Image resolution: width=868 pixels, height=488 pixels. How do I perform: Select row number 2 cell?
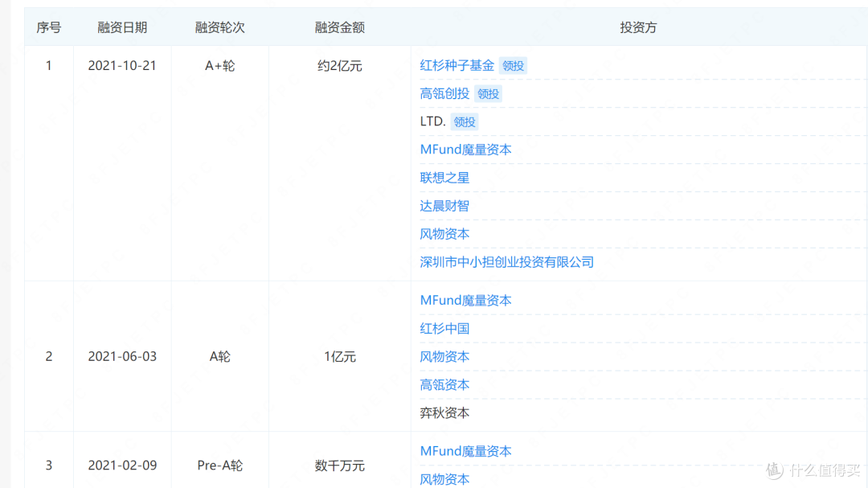[x=49, y=356]
